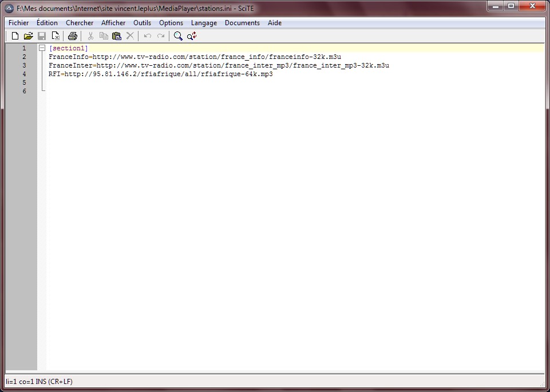
Task: Open the Édition menu
Action: 47,23
